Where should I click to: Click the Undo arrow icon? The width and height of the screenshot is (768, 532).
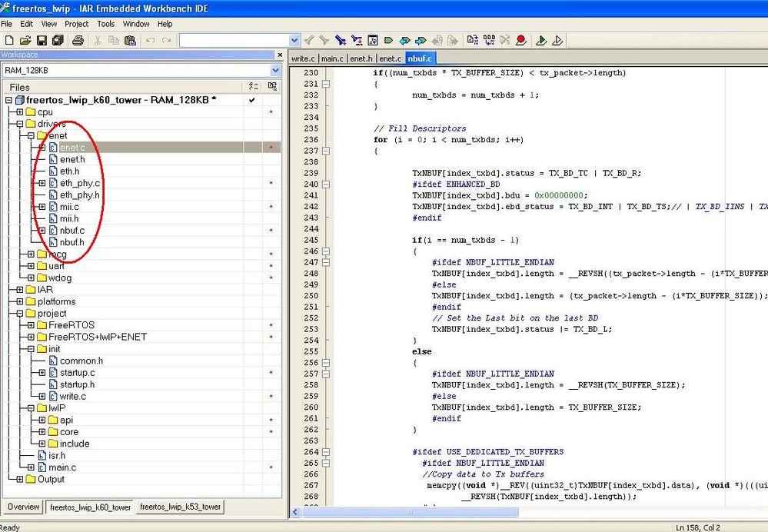click(x=151, y=40)
